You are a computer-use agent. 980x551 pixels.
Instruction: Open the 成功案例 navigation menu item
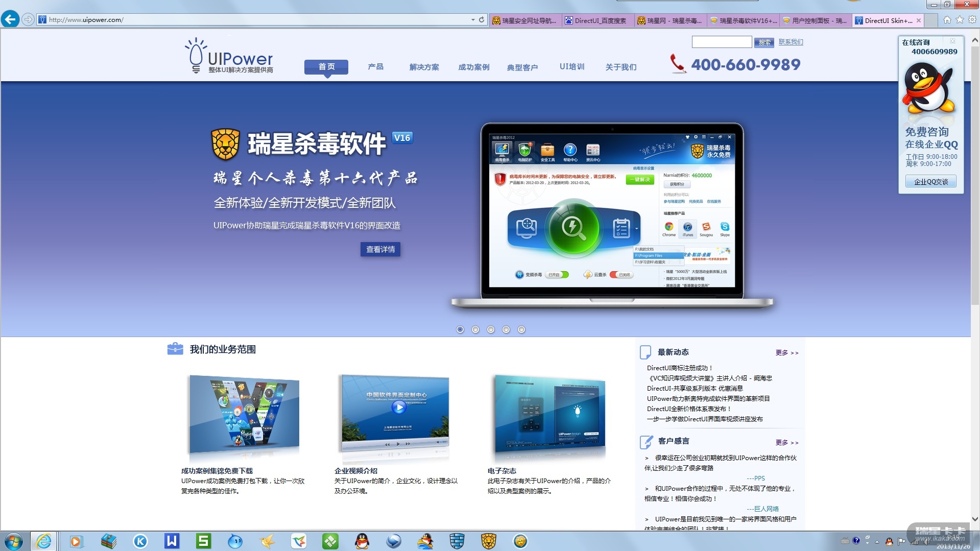pyautogui.click(x=473, y=67)
